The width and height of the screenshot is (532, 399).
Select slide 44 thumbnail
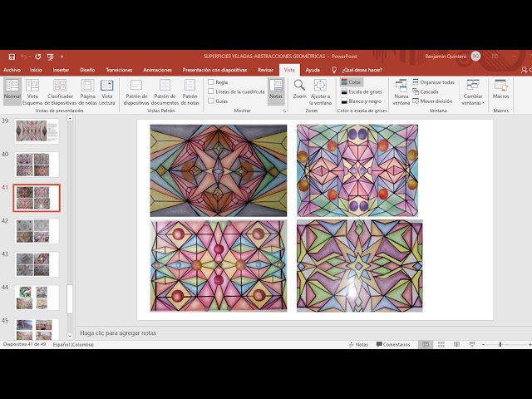point(37,298)
